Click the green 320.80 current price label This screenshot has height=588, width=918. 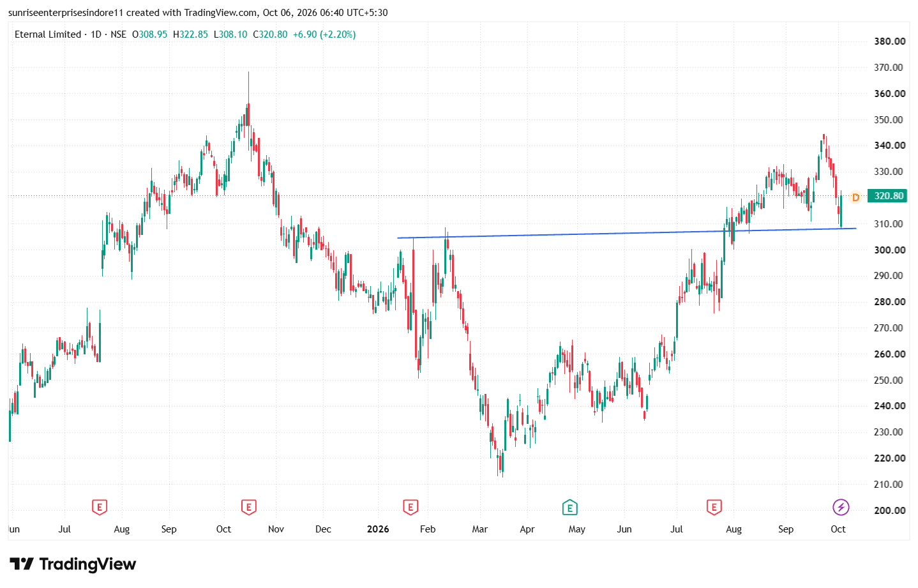click(x=888, y=196)
